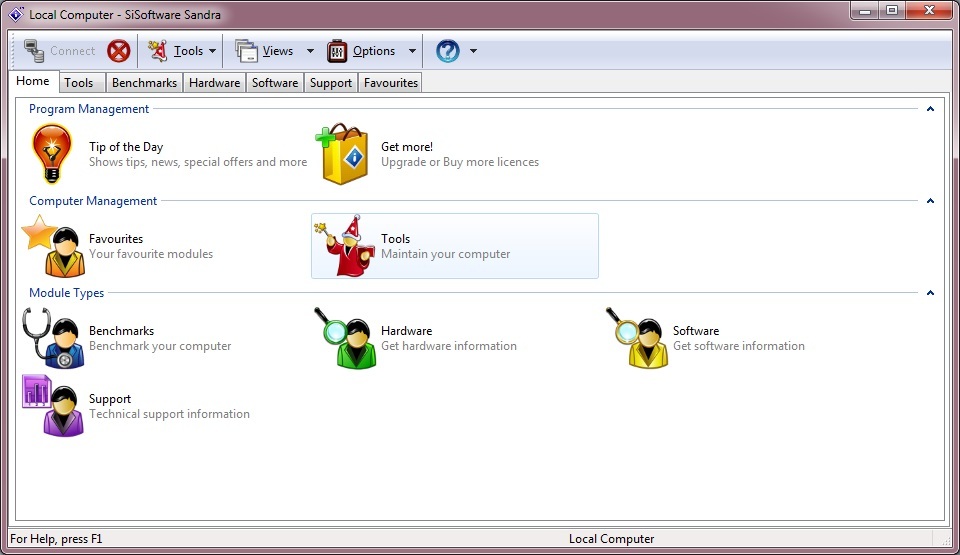The width and height of the screenshot is (960, 555).
Task: Click the Connect toolbar label
Action: pos(72,51)
